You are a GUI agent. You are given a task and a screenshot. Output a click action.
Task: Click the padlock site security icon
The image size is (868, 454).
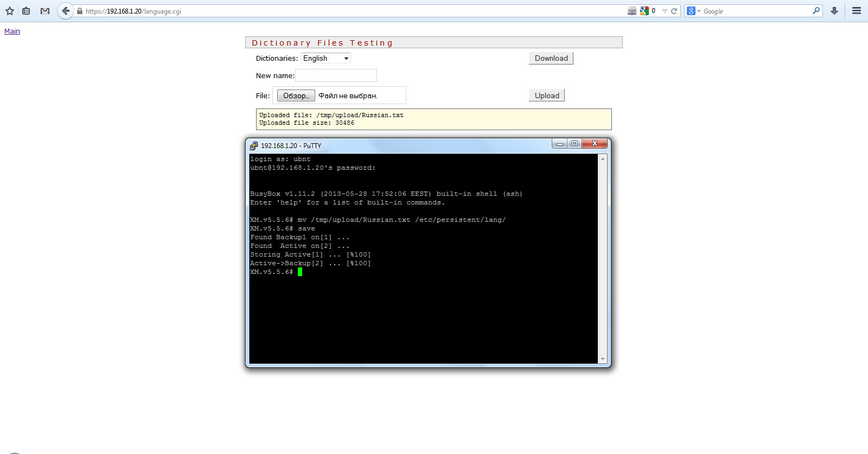point(80,11)
